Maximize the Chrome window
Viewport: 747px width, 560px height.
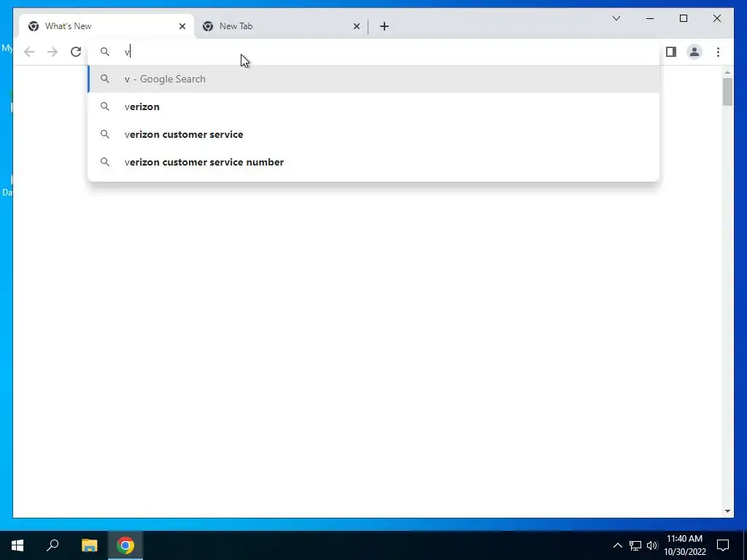683,18
